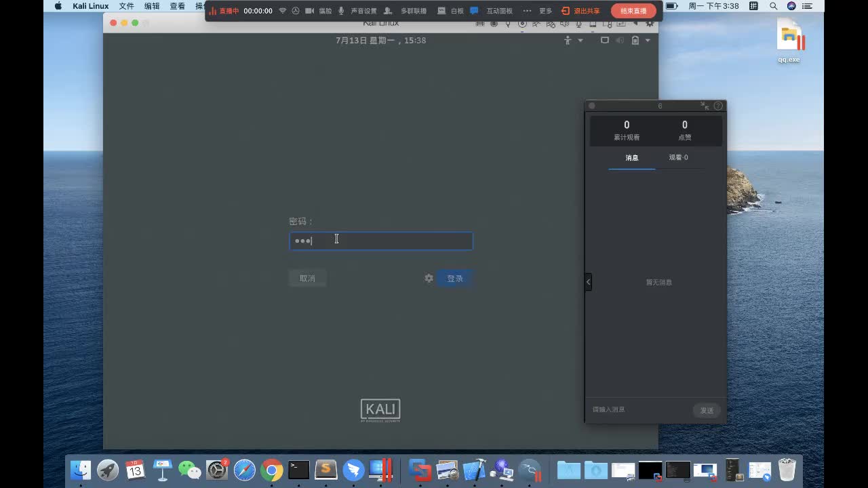
Task: Open Siri from the menu bar
Action: click(792, 6)
